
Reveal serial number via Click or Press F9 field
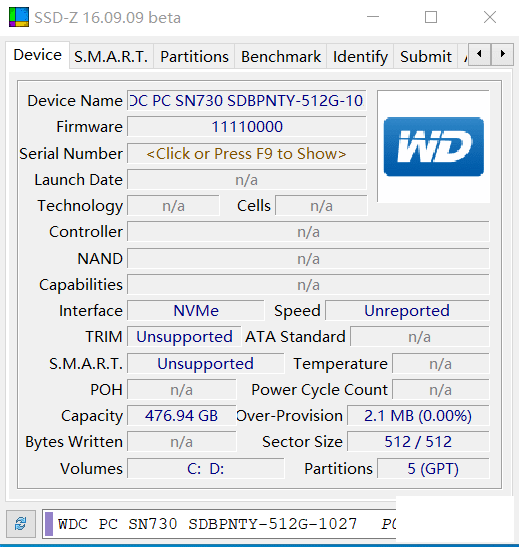[247, 153]
